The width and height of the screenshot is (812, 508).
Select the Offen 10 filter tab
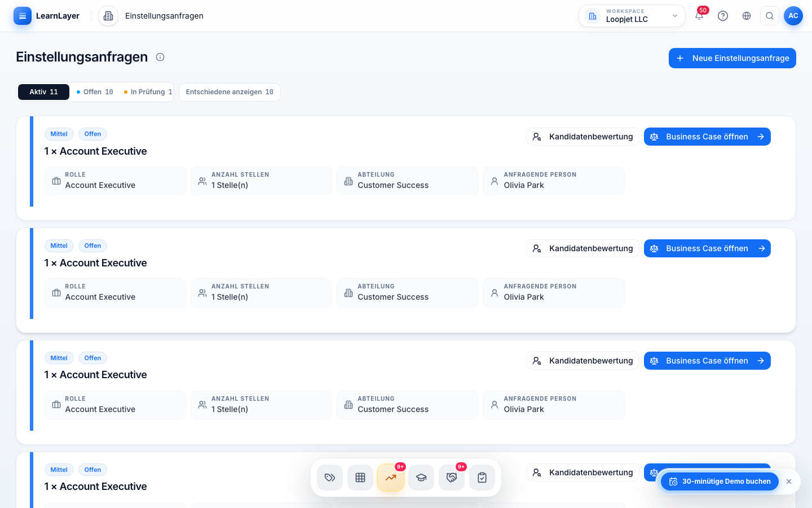[95, 92]
